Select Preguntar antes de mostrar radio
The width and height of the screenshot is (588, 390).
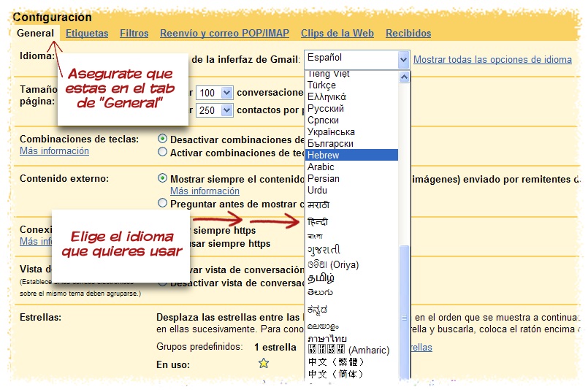point(162,203)
